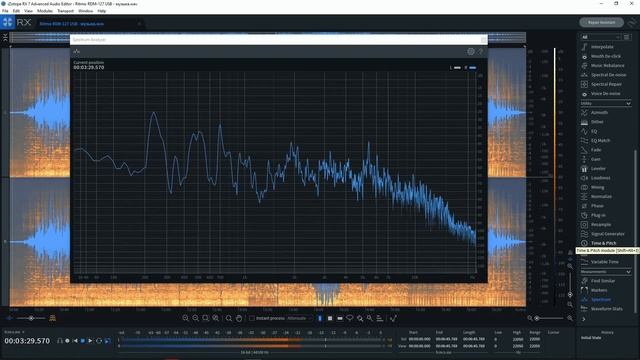Toggle module list view icon

[x=627, y=37]
